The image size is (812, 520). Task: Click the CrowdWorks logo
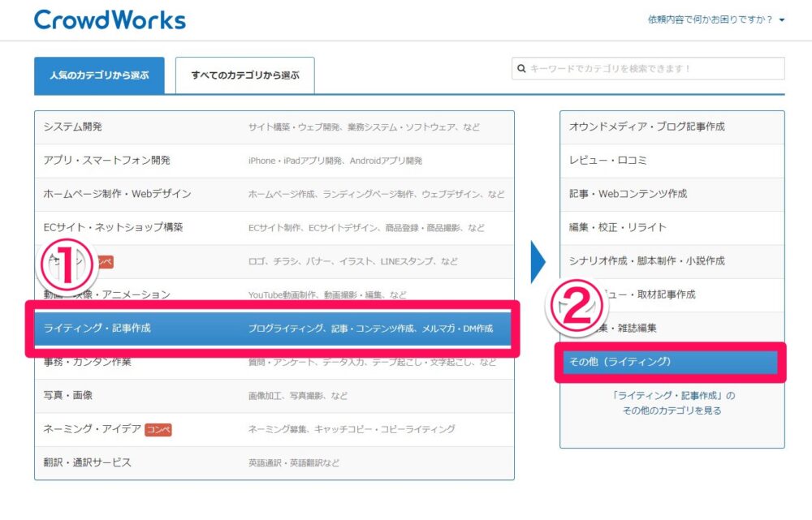[x=110, y=19]
